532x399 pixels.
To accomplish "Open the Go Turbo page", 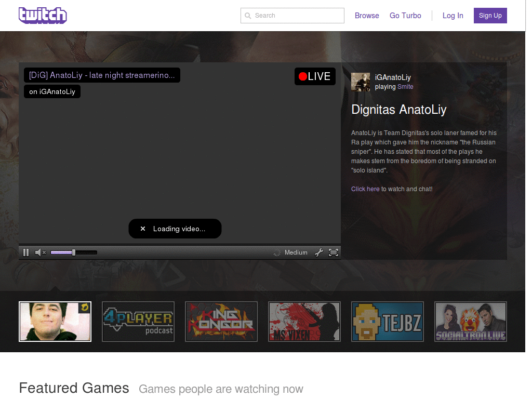I will tap(405, 16).
